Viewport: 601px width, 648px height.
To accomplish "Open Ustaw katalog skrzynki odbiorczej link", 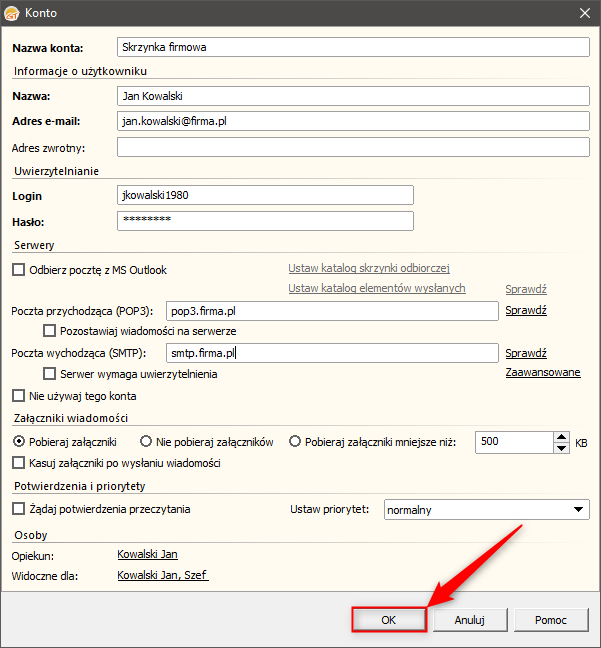I will (x=369, y=268).
